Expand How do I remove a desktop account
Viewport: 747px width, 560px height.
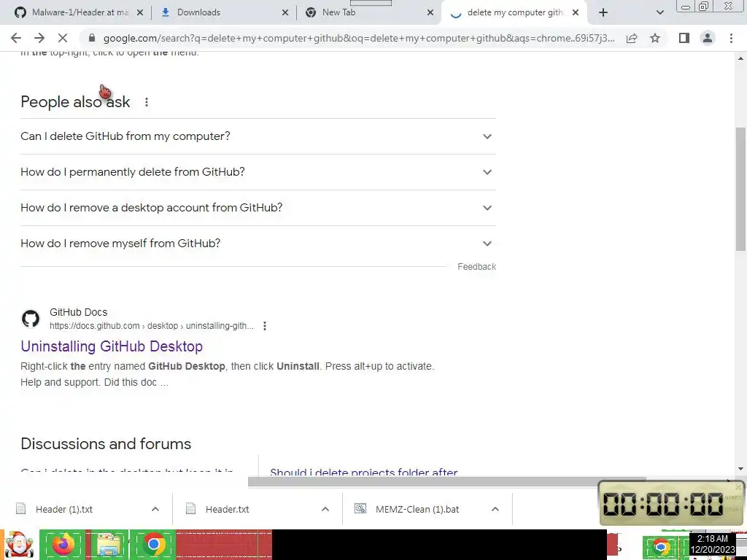pyautogui.click(x=258, y=208)
